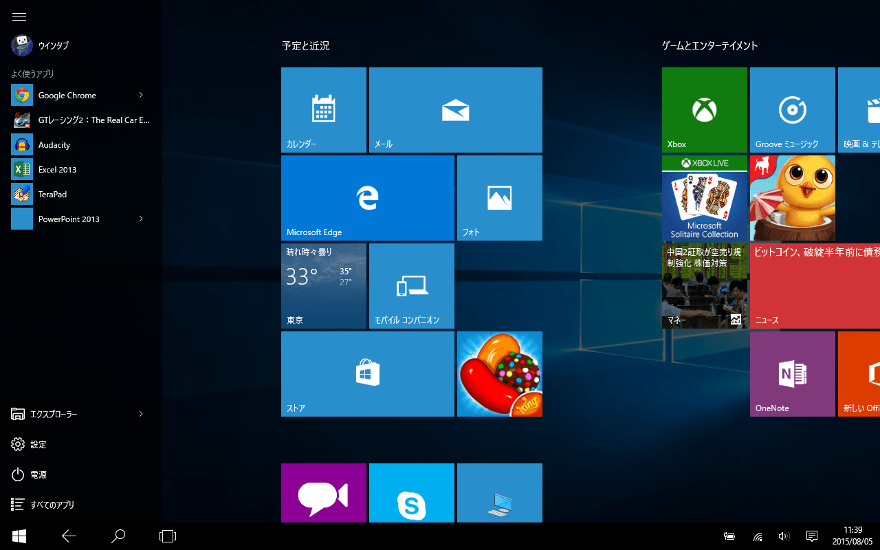Check battery status in system tray

[729, 537]
